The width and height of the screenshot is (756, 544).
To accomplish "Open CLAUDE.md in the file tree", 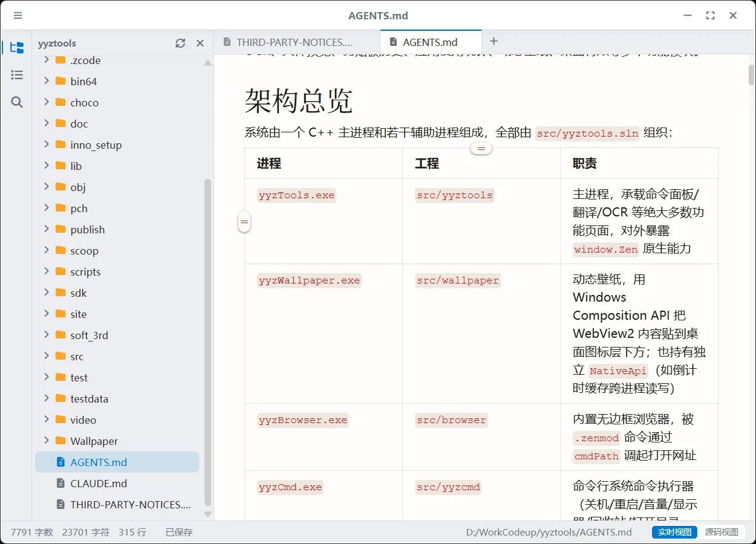I will tap(117, 483).
